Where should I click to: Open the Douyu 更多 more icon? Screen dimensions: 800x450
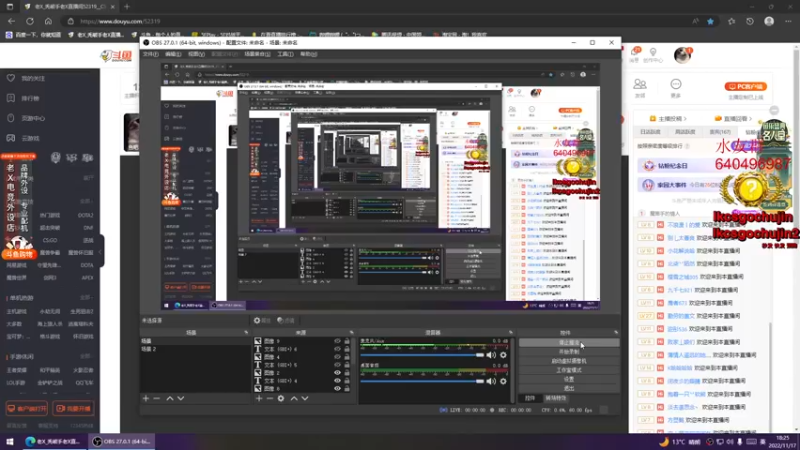click(x=676, y=88)
